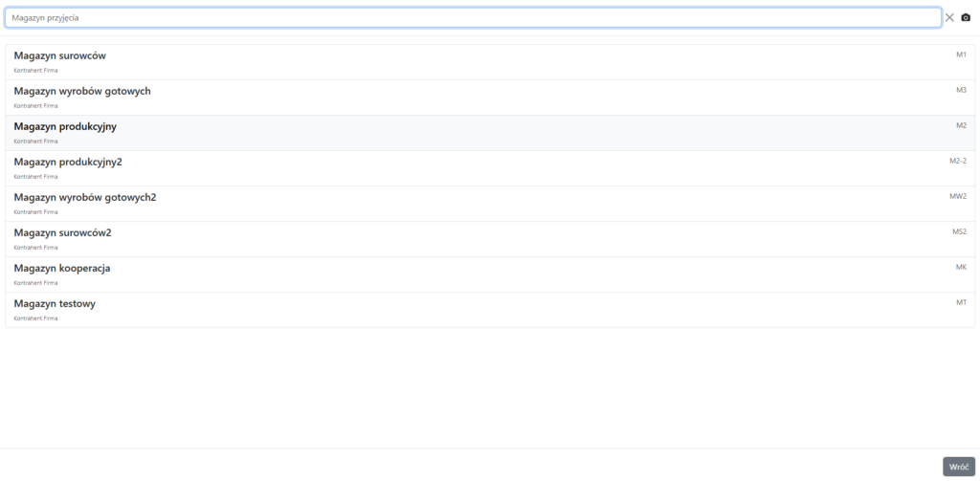980x481 pixels.
Task: Choose Magazyn wyrobów gotowych2 by name
Action: 85,197
